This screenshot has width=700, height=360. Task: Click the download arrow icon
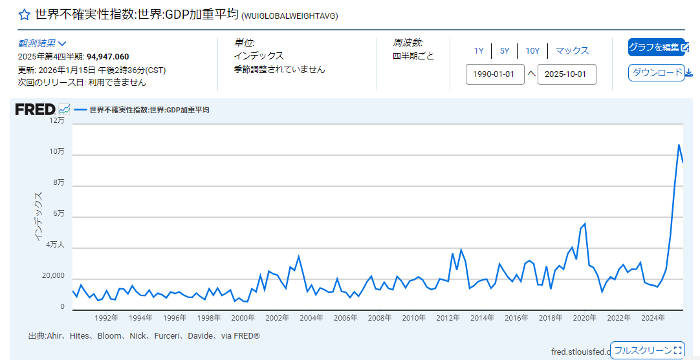pyautogui.click(x=689, y=73)
